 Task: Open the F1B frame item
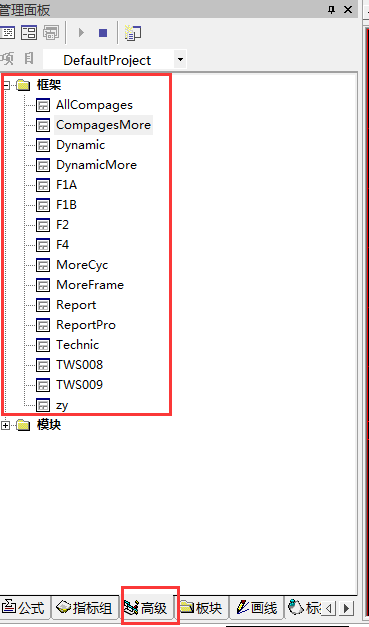(x=66, y=205)
